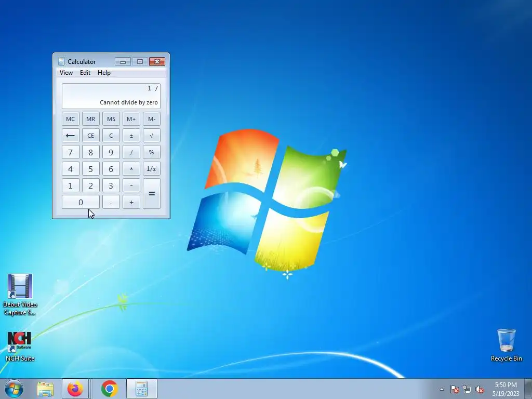Click the M+ memory add button

(131, 119)
